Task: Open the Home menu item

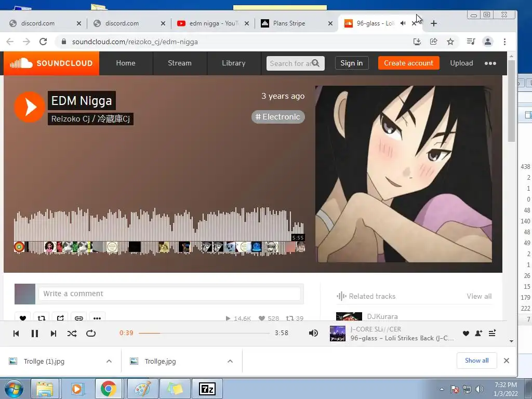Action: pyautogui.click(x=126, y=63)
